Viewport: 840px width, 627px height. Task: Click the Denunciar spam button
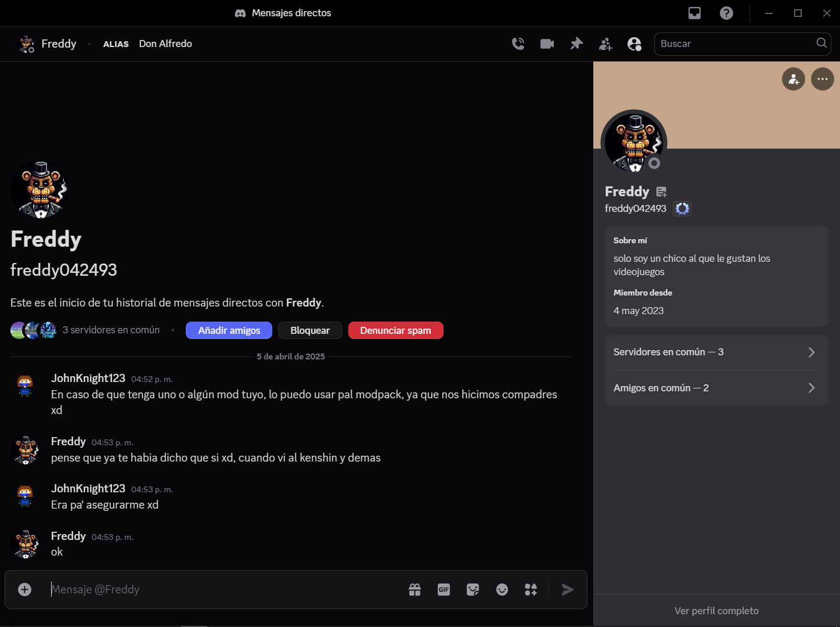pyautogui.click(x=395, y=330)
